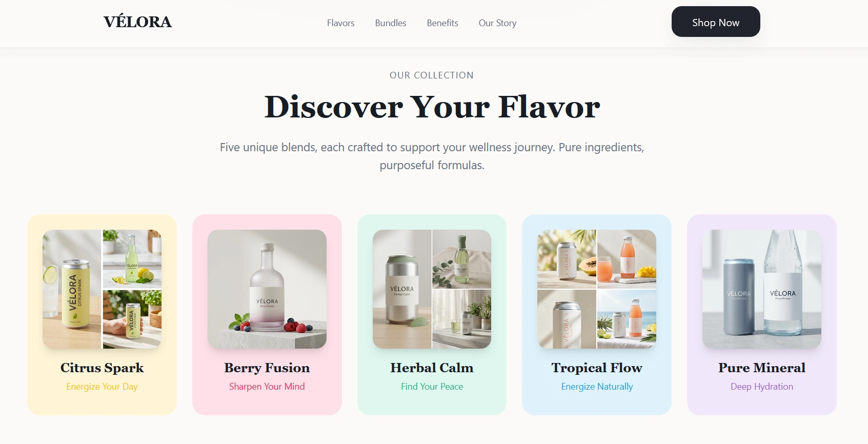Click the VÉLORA logo
The height and width of the screenshot is (444, 868).
tap(137, 22)
